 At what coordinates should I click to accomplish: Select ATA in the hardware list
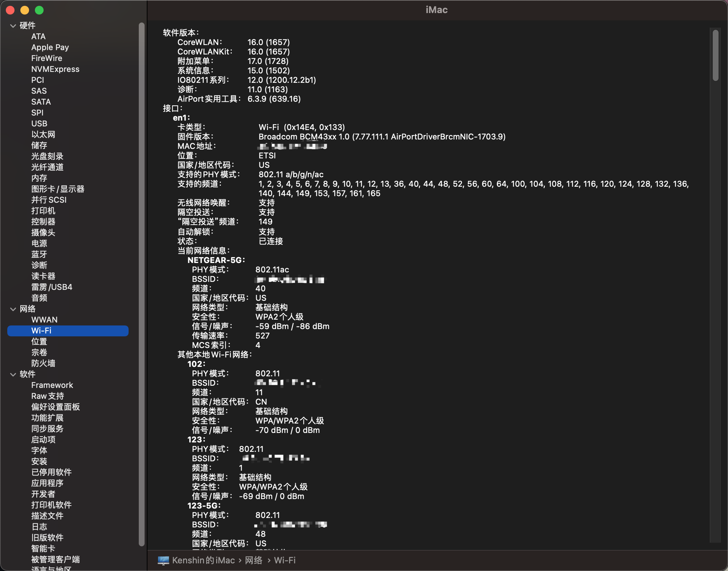point(39,36)
